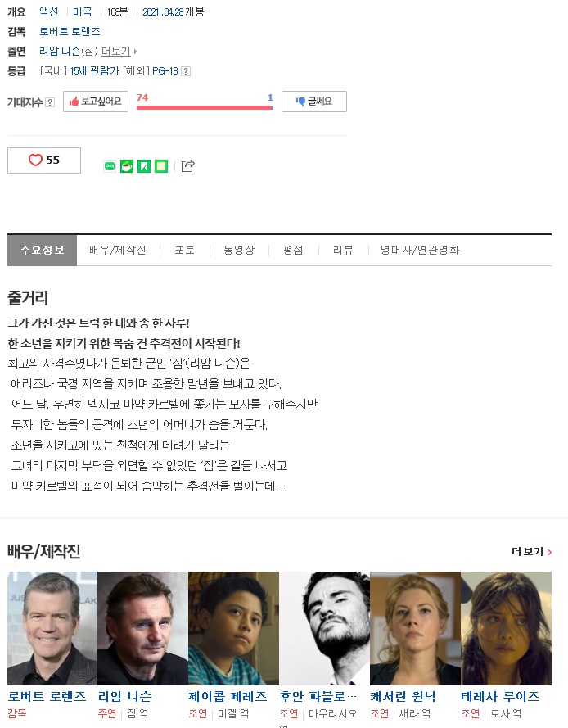Click the rating help question mark icon

(x=186, y=71)
